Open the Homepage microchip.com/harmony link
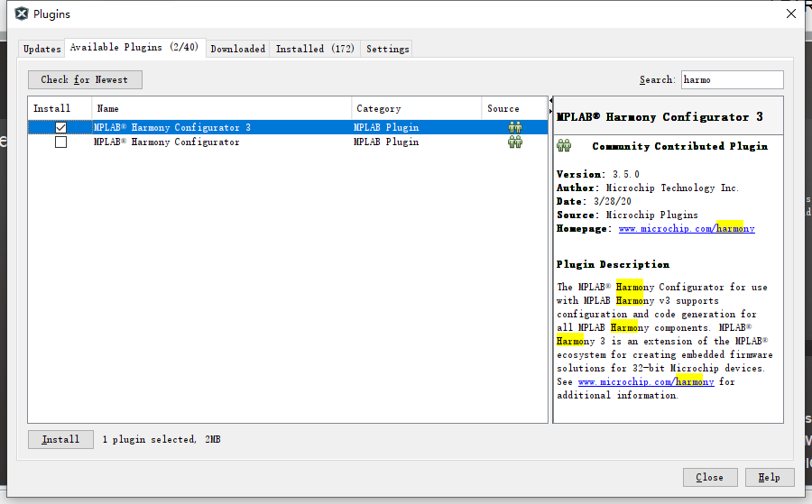 pyautogui.click(x=687, y=229)
